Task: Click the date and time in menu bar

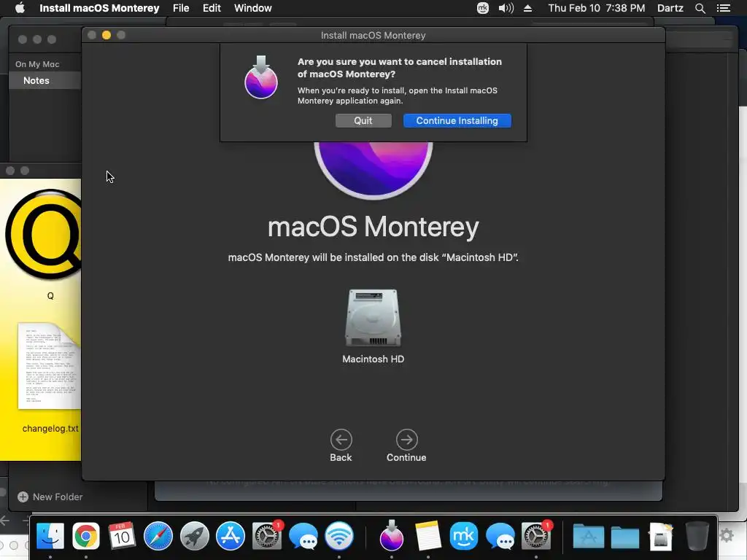Action: click(597, 8)
